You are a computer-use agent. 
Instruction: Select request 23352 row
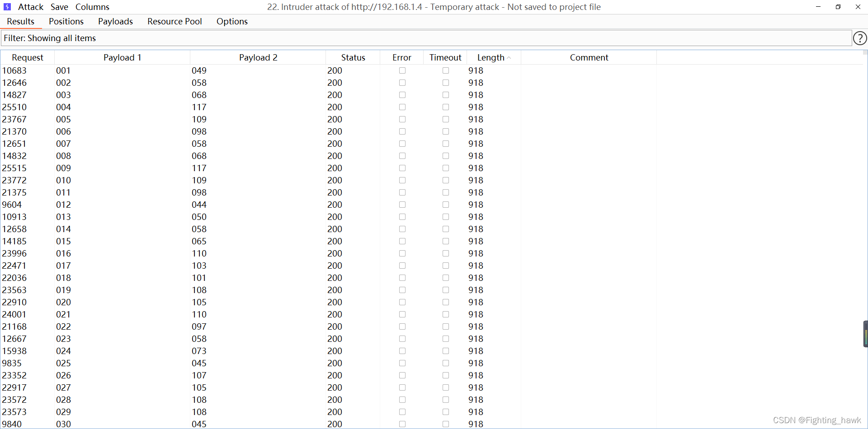[x=432, y=375]
